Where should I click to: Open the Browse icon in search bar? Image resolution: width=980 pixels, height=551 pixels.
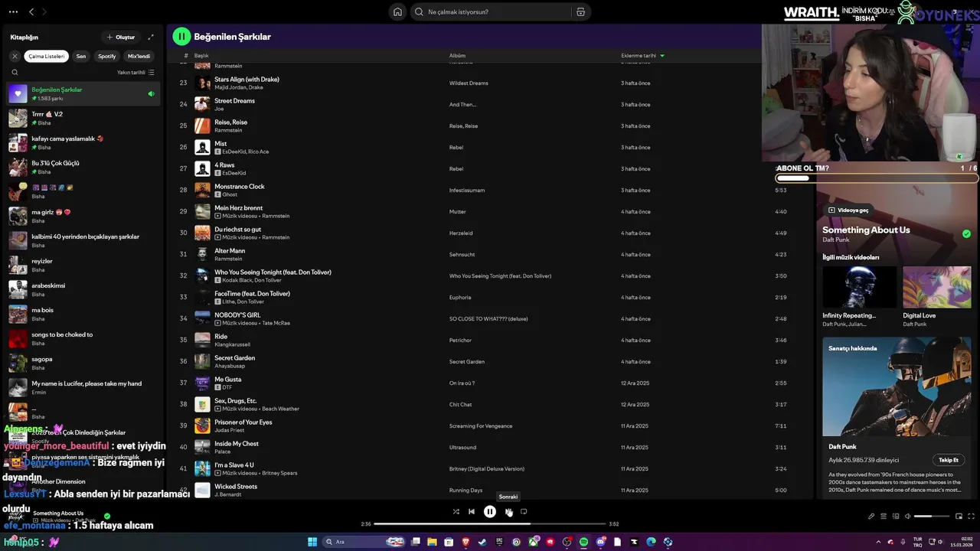coord(581,11)
